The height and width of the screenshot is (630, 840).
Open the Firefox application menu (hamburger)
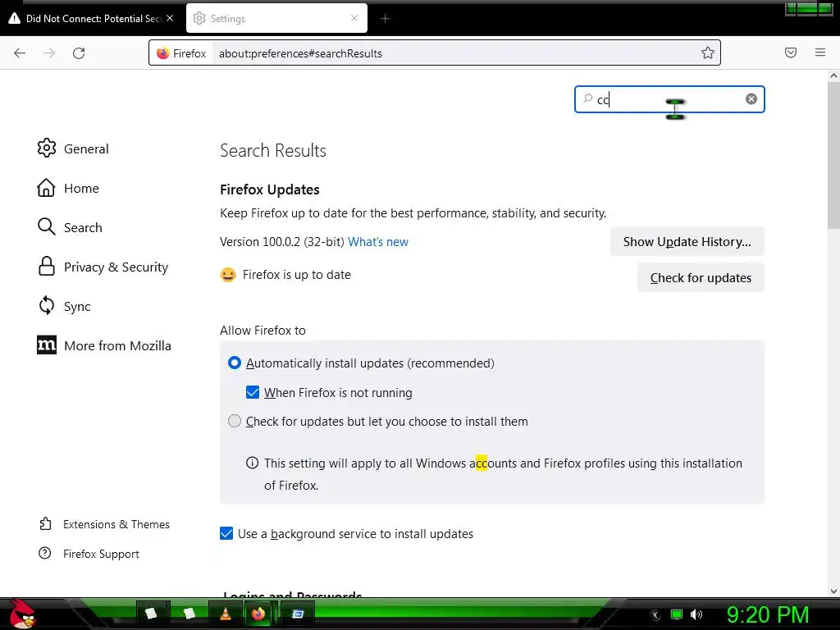tap(820, 52)
